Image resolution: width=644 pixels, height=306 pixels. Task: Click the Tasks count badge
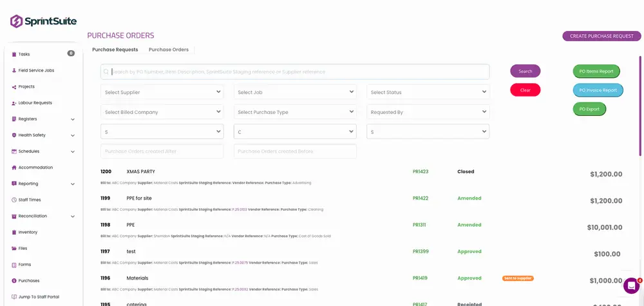71,53
